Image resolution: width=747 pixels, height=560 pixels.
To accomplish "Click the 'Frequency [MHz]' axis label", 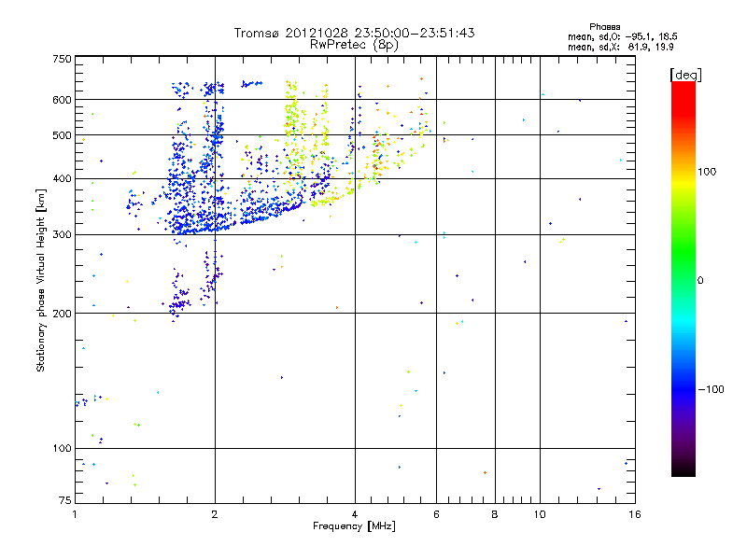I will [354, 526].
